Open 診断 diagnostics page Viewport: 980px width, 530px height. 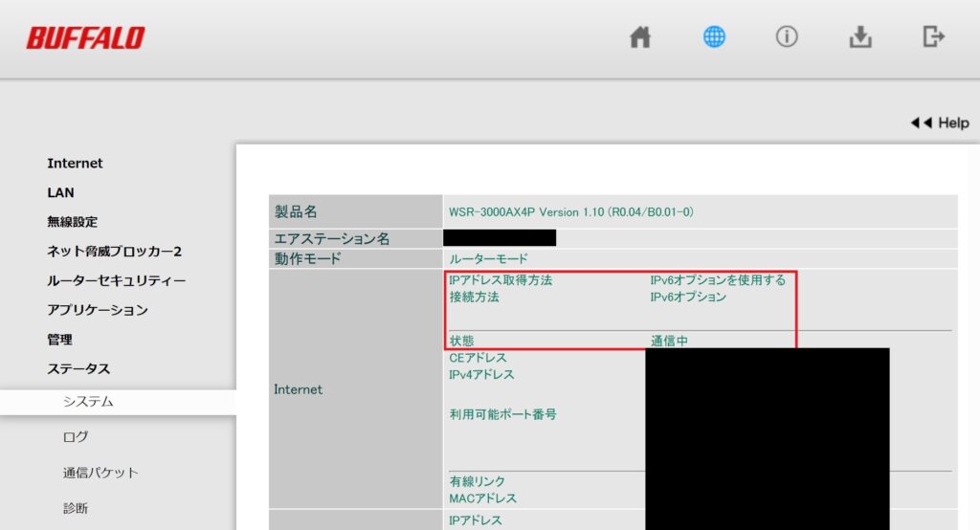[x=76, y=508]
